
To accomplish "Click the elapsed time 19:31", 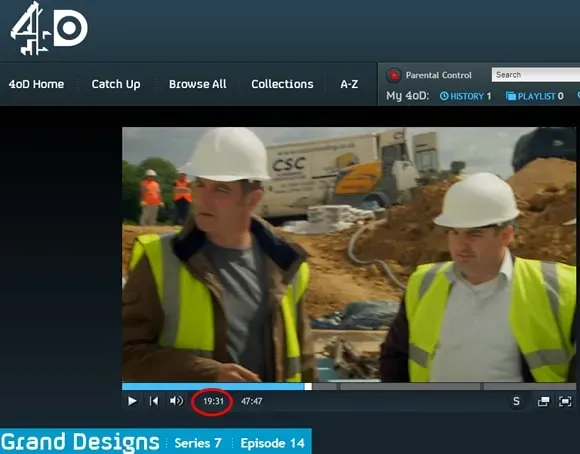I will [213, 401].
